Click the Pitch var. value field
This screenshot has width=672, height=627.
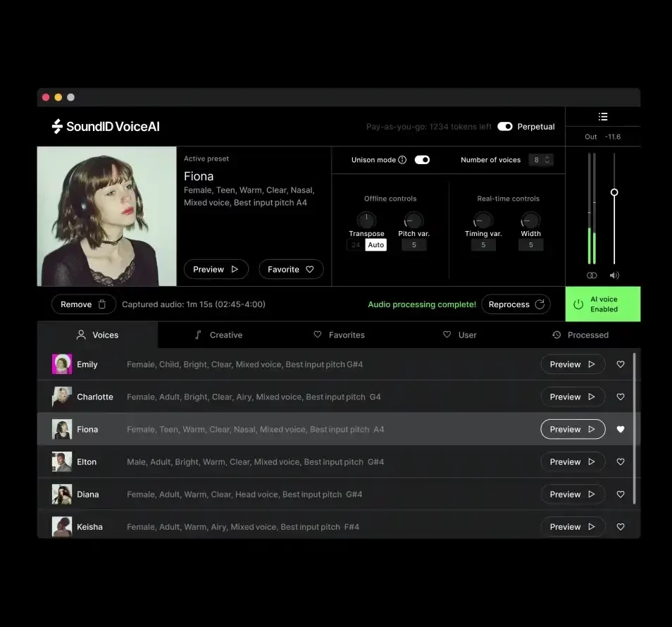point(413,245)
